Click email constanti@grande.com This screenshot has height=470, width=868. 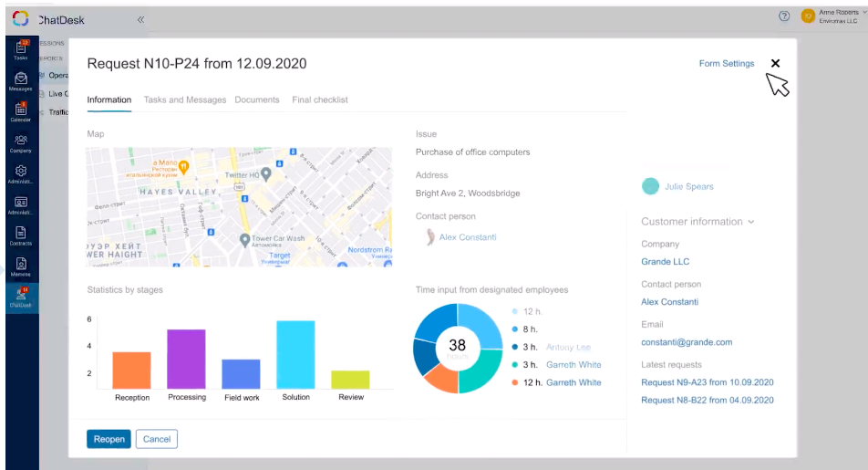[x=687, y=342]
